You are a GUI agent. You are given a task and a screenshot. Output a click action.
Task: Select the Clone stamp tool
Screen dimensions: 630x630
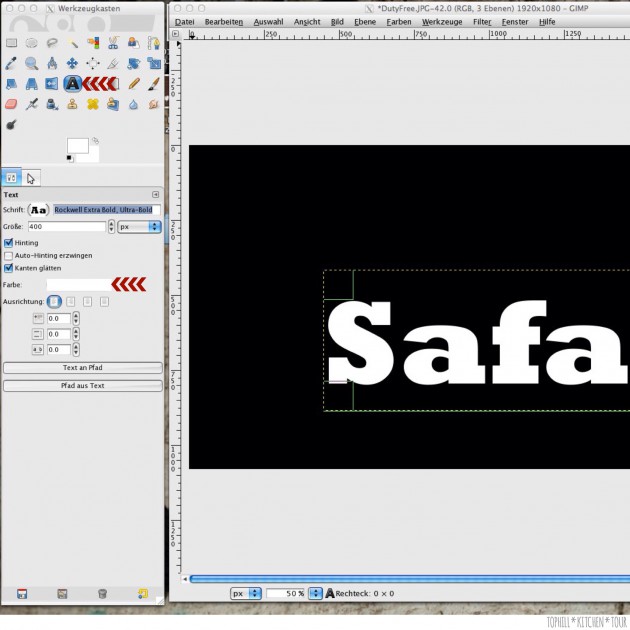(x=72, y=104)
